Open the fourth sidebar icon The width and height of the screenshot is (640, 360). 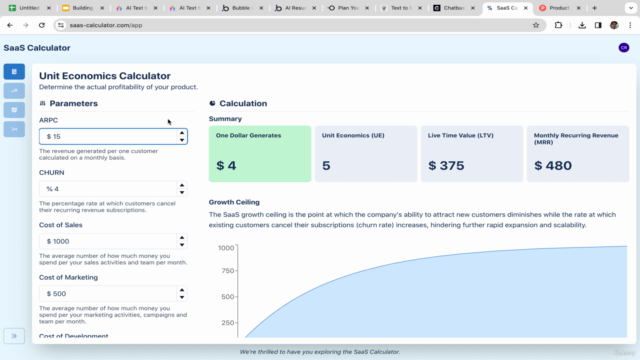click(x=14, y=129)
